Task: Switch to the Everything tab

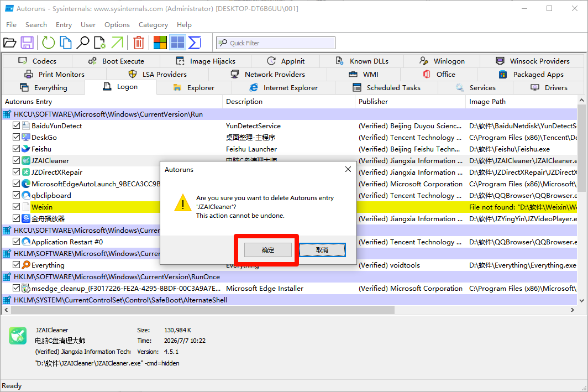Action: (44, 88)
